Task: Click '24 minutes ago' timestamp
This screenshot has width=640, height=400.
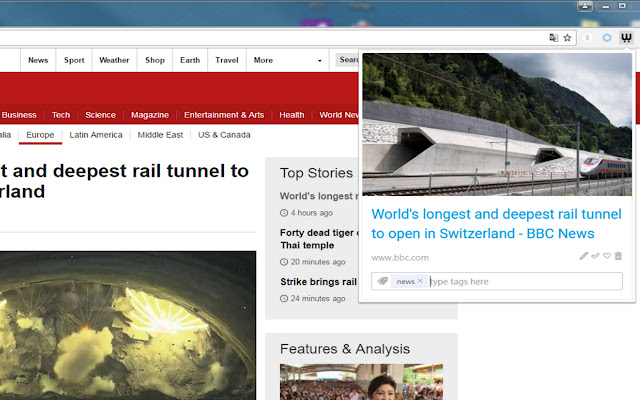Action: coord(318,299)
